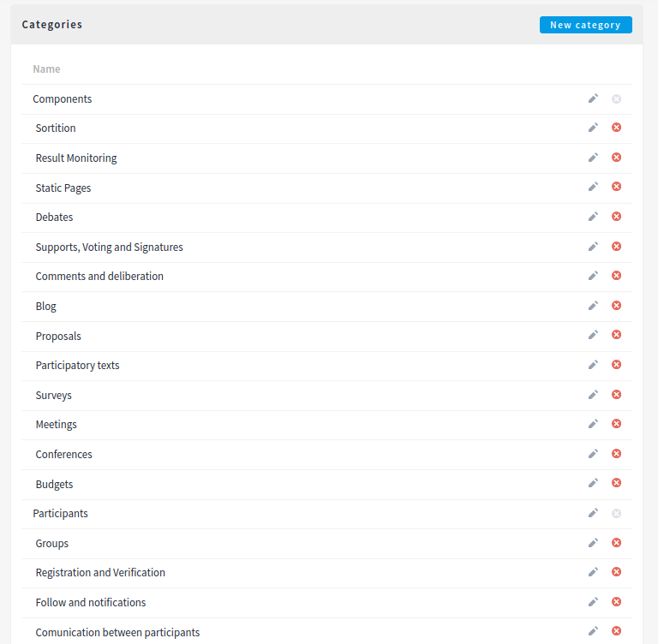Delete Comunication between participants category
Image resolution: width=658 pixels, height=644 pixels.
click(x=616, y=631)
